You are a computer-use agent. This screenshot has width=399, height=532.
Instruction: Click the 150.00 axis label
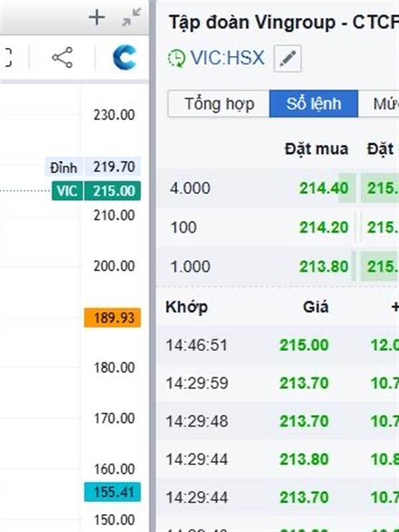pos(114,520)
